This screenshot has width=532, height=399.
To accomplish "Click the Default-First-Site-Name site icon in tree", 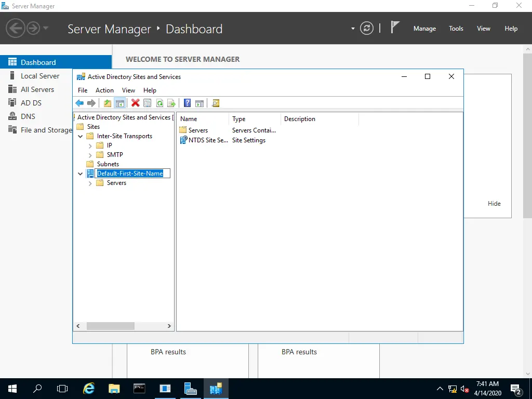I will (90, 174).
